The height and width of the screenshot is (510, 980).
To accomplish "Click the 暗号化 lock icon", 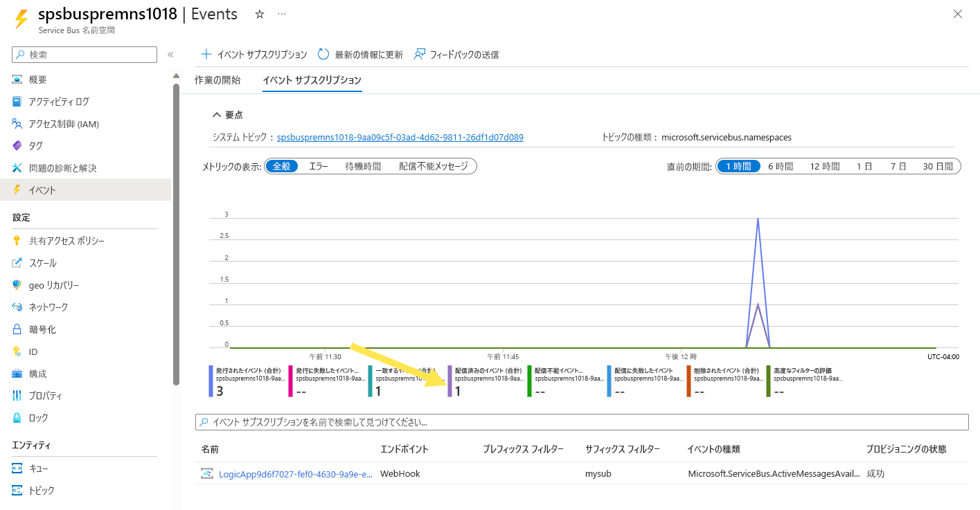I will click(17, 329).
